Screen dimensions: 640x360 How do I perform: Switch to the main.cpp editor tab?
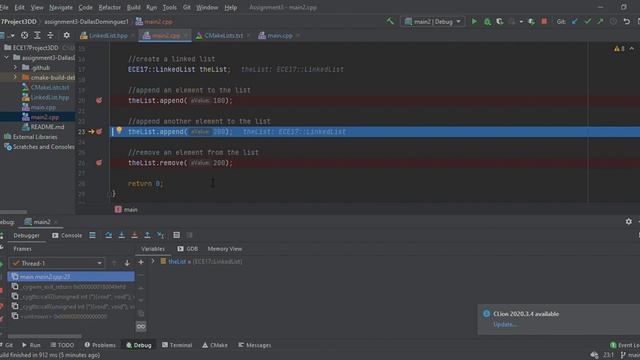click(x=279, y=36)
